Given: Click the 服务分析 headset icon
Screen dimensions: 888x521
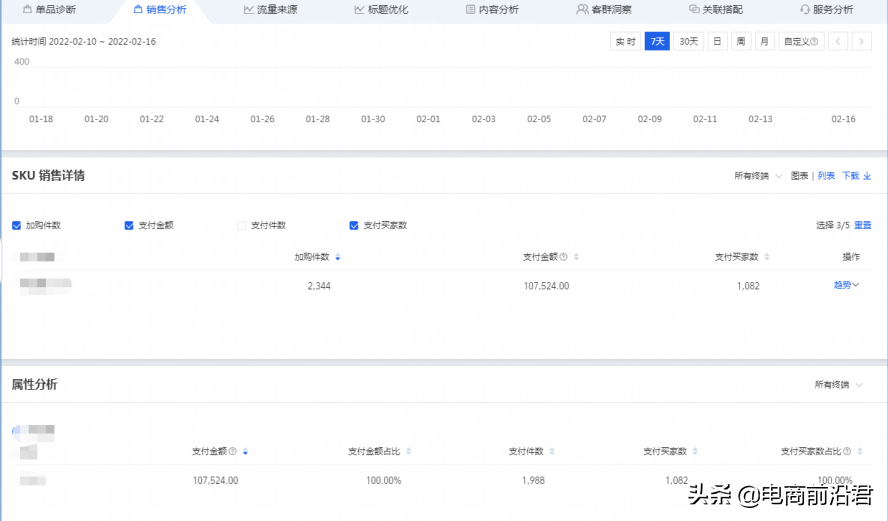Looking at the screenshot, I should point(805,10).
